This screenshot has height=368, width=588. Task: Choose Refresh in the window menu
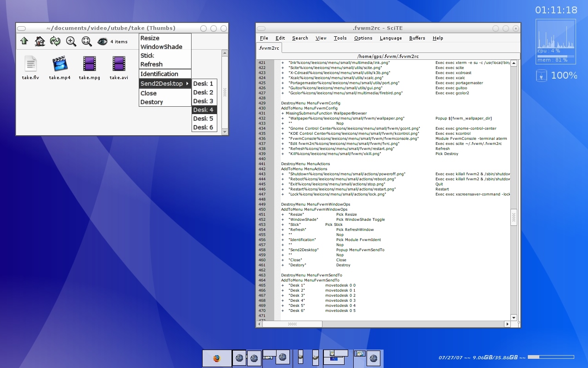[x=165, y=64]
